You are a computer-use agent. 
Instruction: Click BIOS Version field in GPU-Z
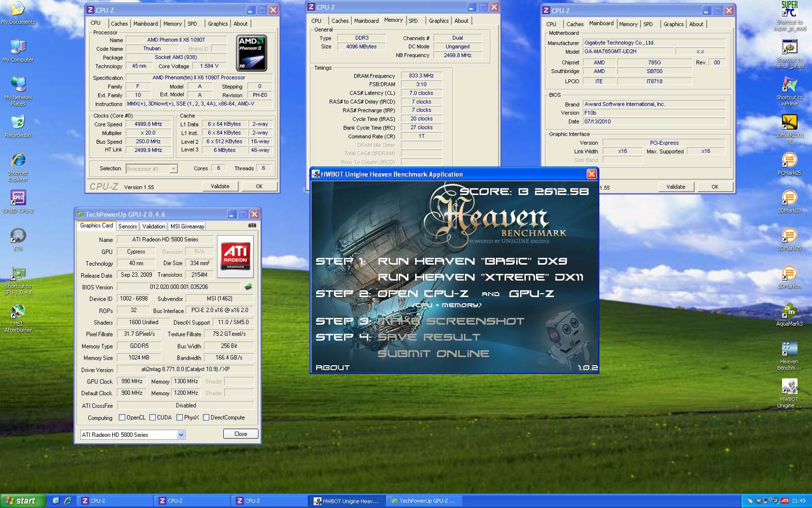pos(179,287)
